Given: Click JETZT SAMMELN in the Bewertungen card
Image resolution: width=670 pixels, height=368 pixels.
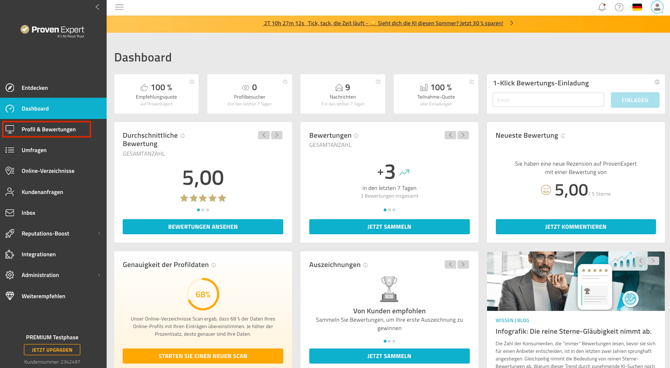Looking at the screenshot, I should (x=389, y=227).
